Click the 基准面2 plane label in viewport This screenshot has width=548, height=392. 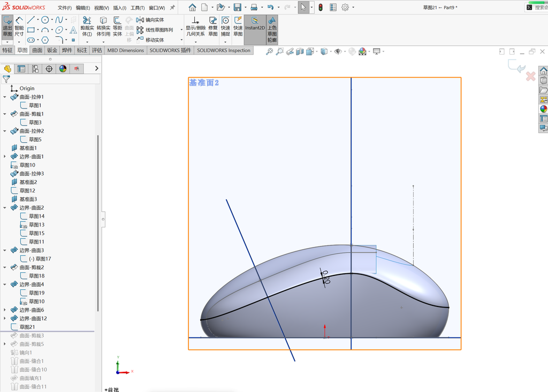coord(204,83)
